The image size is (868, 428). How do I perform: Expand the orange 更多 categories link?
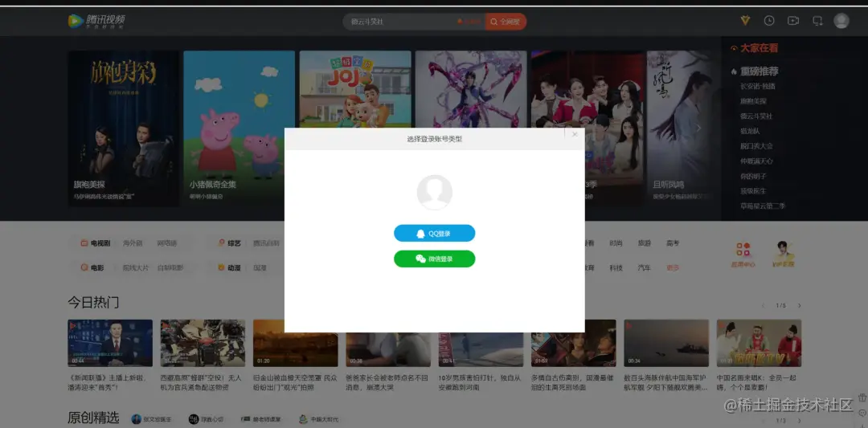coord(673,267)
